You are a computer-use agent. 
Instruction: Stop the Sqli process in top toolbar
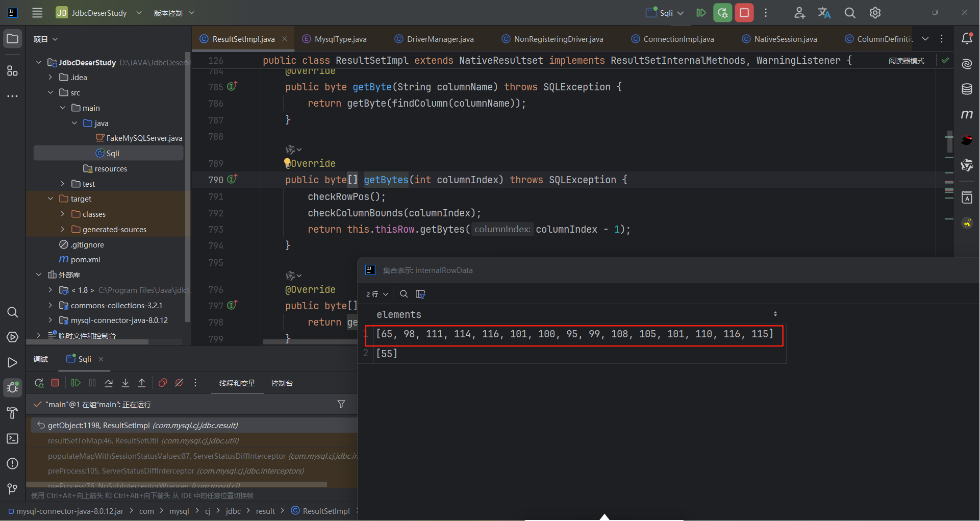click(744, 13)
